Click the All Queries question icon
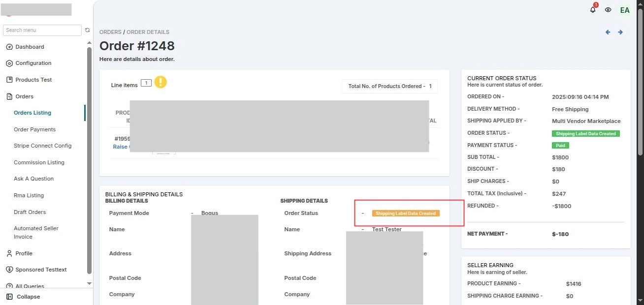This screenshot has width=644, height=305. click(9, 286)
